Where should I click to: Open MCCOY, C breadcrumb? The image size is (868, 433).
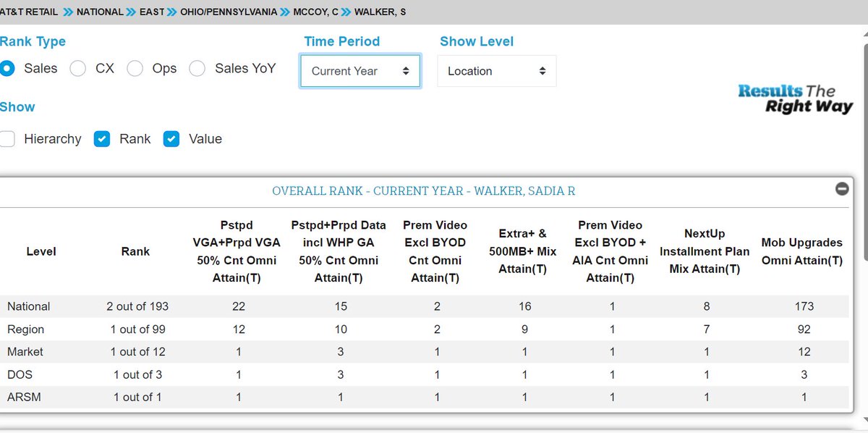[316, 12]
